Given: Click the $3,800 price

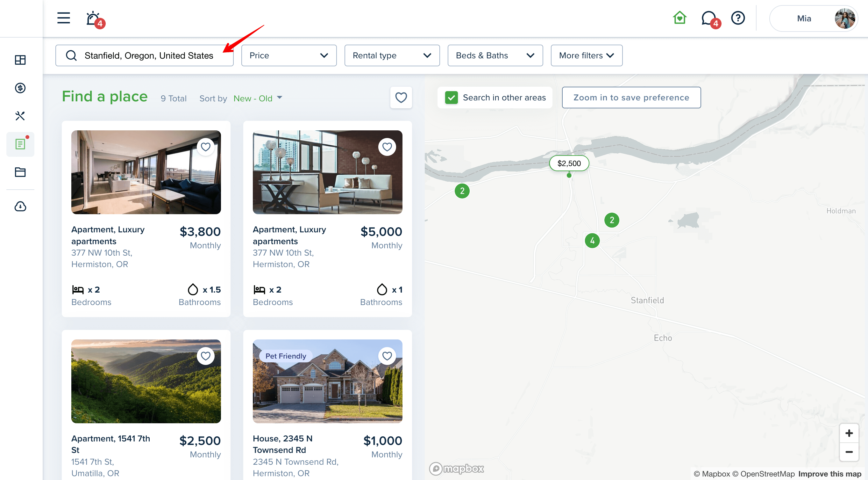Looking at the screenshot, I should point(200,232).
